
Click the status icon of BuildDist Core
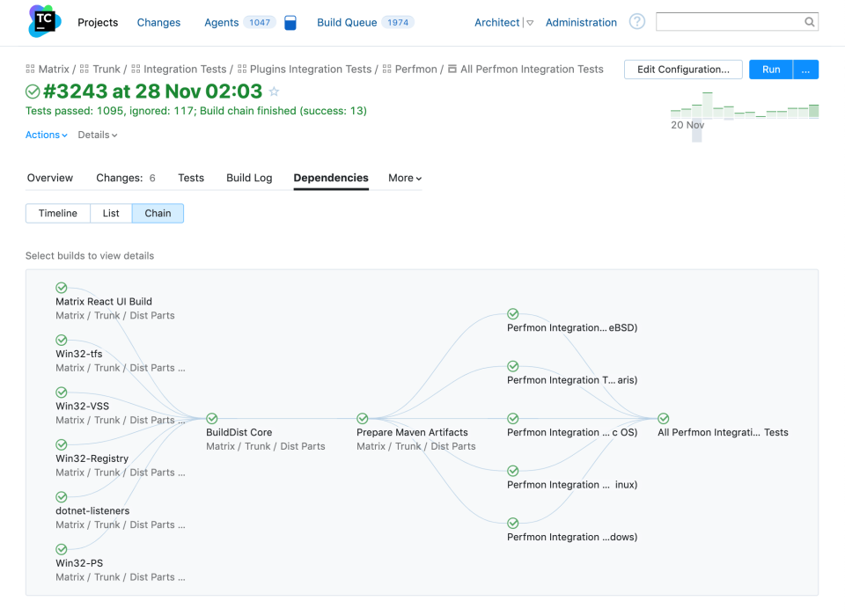coord(212,419)
